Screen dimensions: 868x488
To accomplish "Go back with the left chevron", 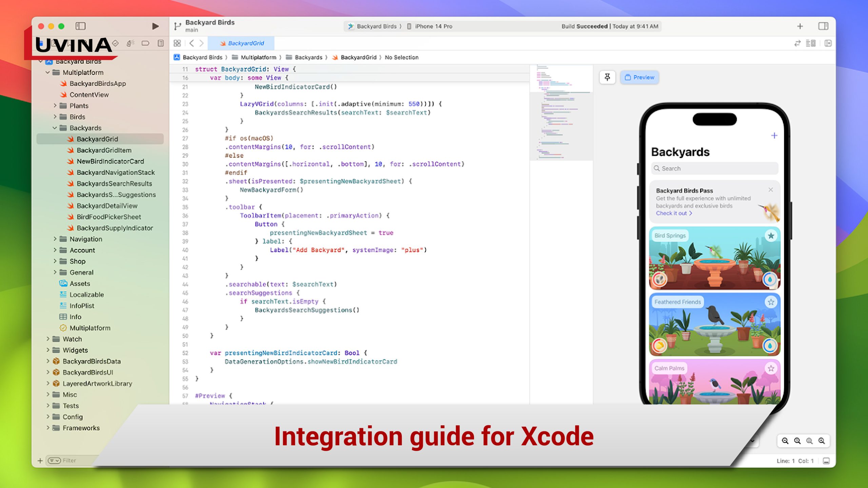I will pos(192,43).
